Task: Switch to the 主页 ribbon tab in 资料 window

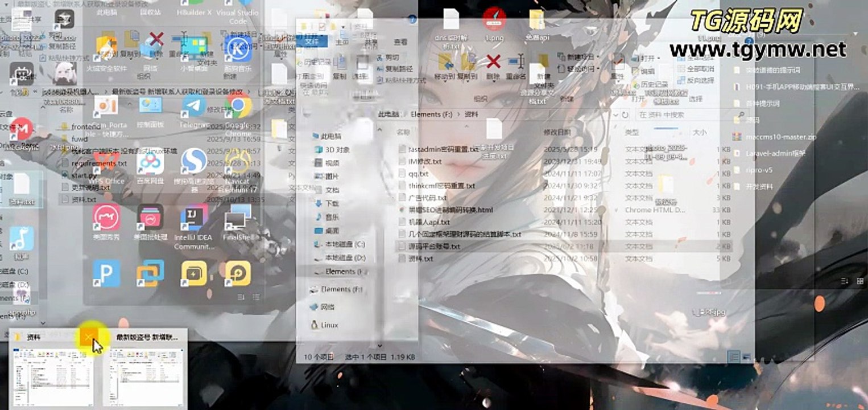Action: pyautogui.click(x=342, y=42)
